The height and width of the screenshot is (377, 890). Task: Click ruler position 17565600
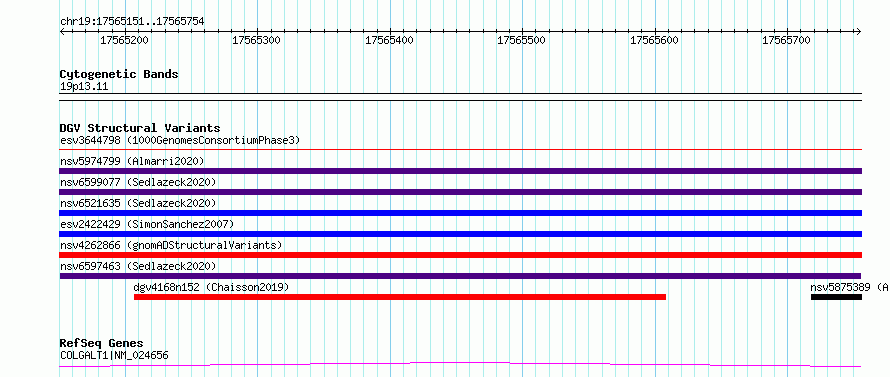tap(654, 40)
